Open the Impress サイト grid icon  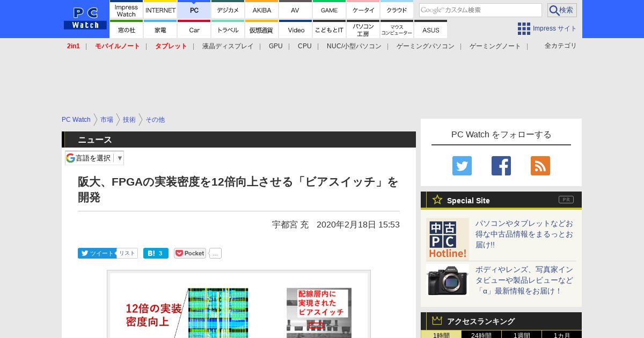tap(524, 28)
